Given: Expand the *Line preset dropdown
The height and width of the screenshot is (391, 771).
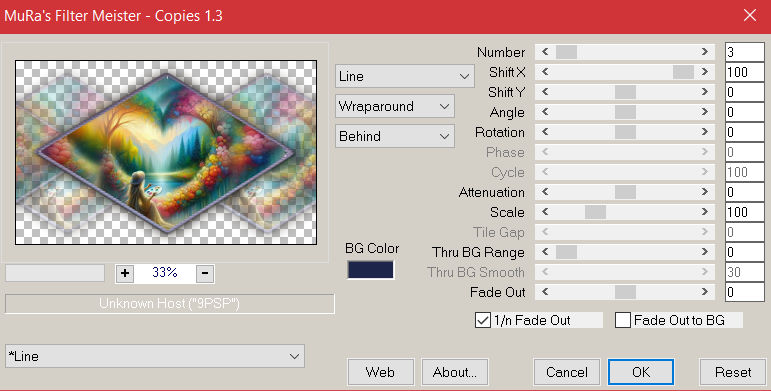Looking at the screenshot, I should coord(155,356).
